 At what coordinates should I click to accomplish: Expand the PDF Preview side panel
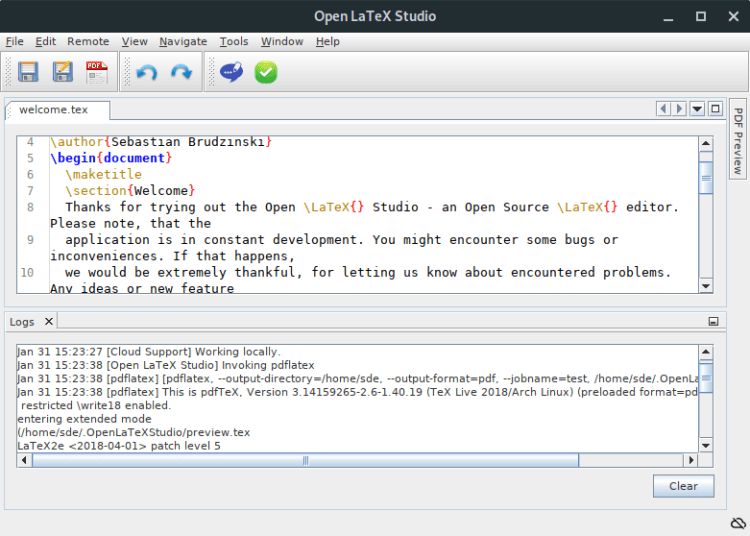click(738, 140)
